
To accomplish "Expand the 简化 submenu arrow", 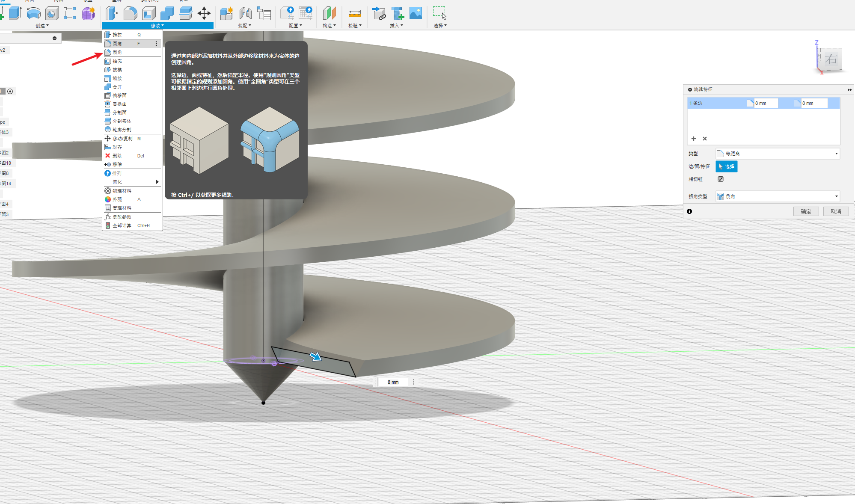I will point(157,182).
